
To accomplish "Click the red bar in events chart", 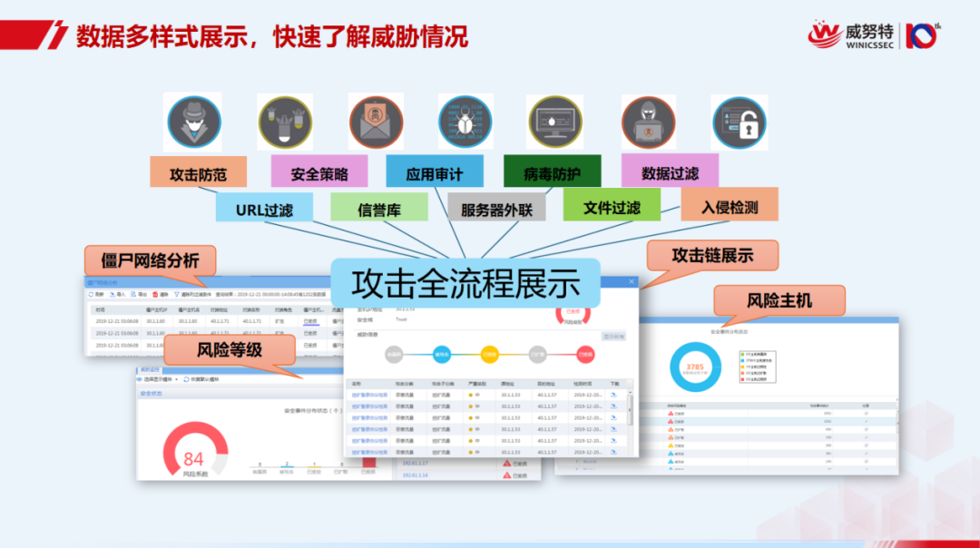I will 368,463.
